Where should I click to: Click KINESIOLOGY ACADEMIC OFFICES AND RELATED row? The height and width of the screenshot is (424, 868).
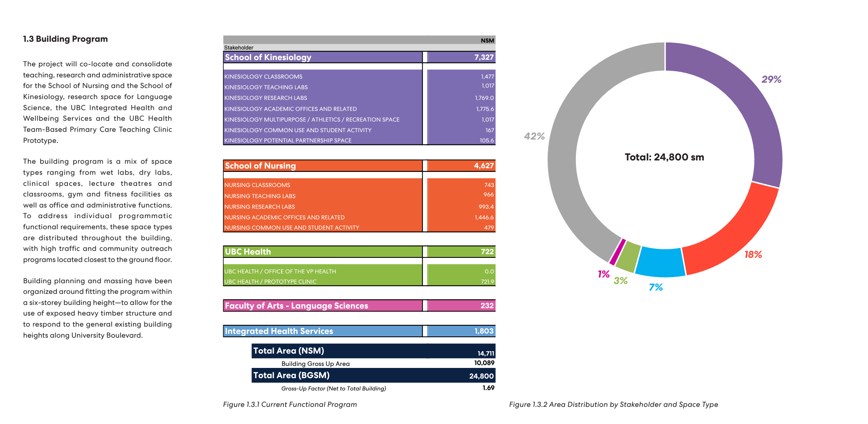point(359,109)
